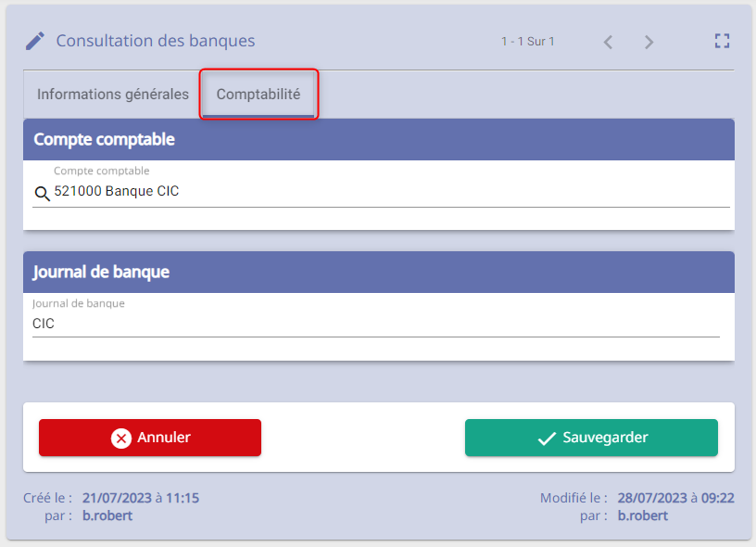756x547 pixels.
Task: Select the Comptabilité tab
Action: 258,94
